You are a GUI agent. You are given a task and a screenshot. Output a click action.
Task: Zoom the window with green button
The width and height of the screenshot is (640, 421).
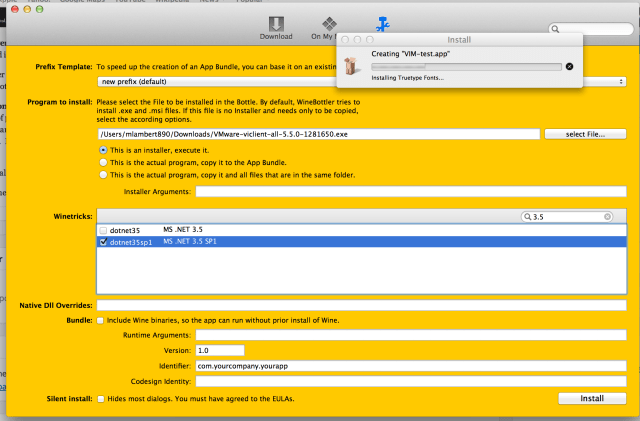(40, 9)
